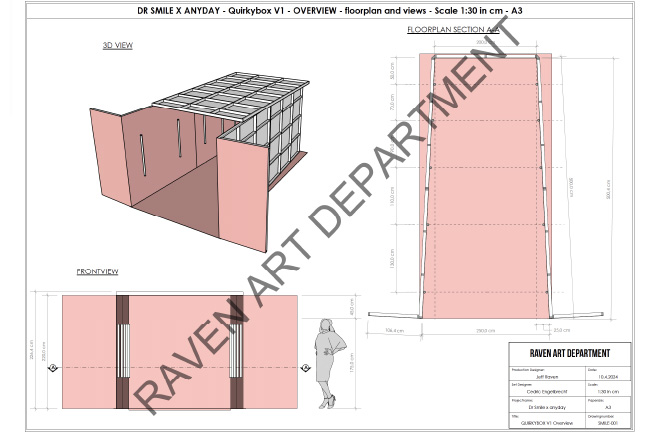
Task: Select the Papersize cell showing A3
Action: pos(609,408)
